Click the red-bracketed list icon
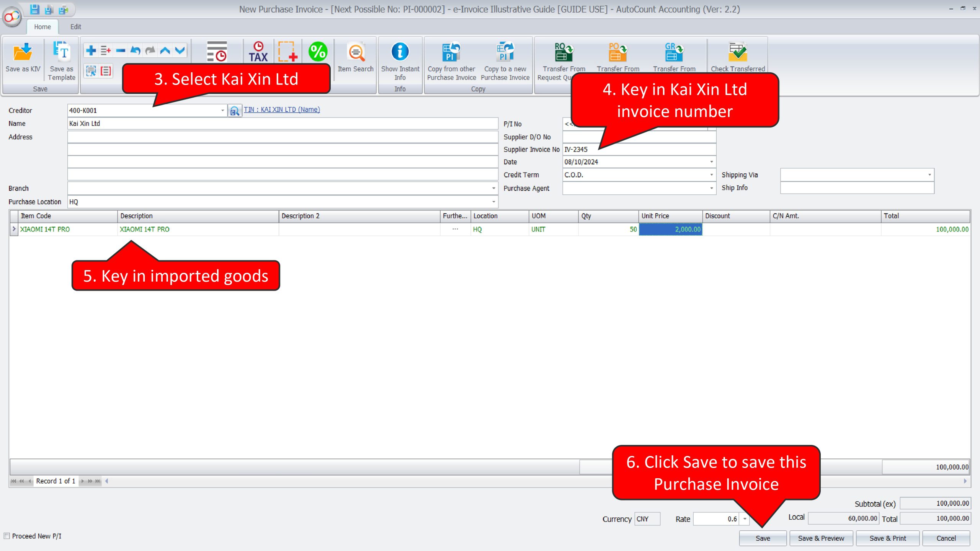This screenshot has width=980, height=551. [106, 71]
